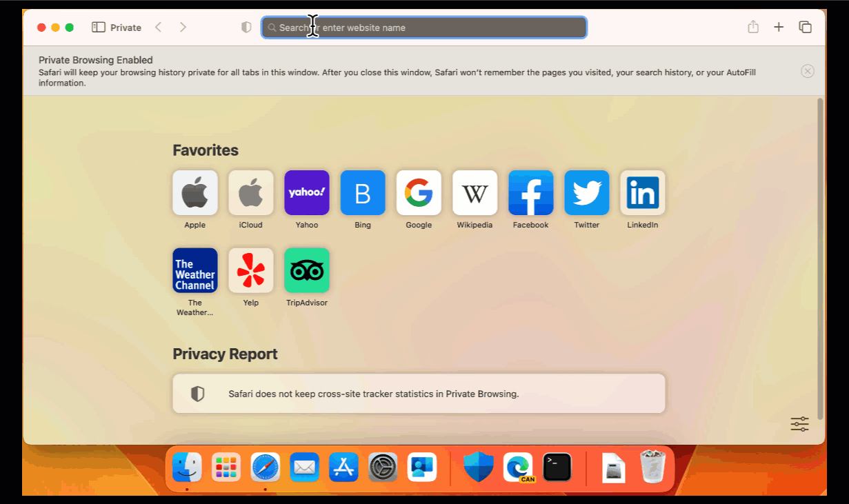The height and width of the screenshot is (504, 849).
Task: Open the Wikipedia favorite
Action: pyautogui.click(x=475, y=192)
